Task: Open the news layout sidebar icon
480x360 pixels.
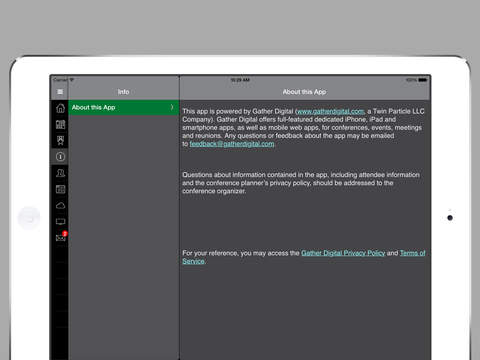Action: [x=60, y=189]
